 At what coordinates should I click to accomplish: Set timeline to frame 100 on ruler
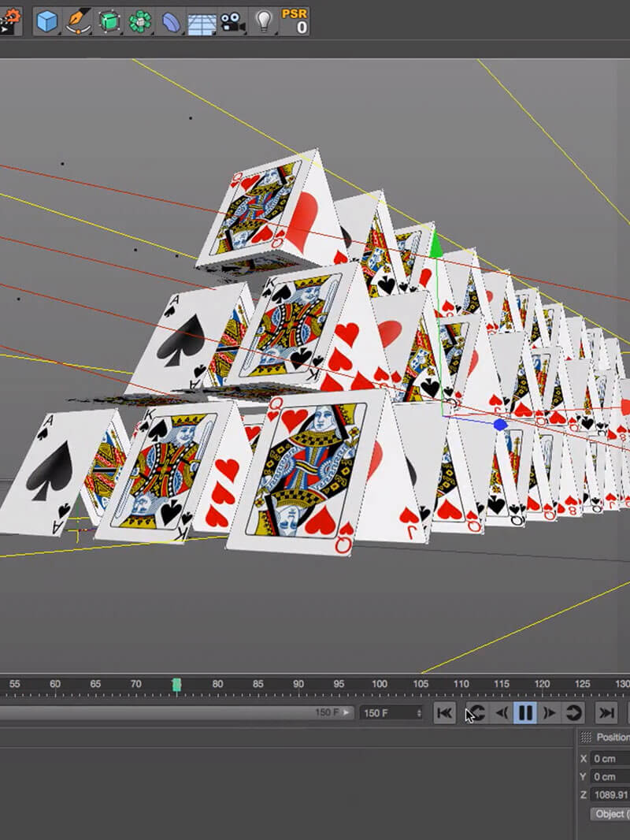(380, 684)
